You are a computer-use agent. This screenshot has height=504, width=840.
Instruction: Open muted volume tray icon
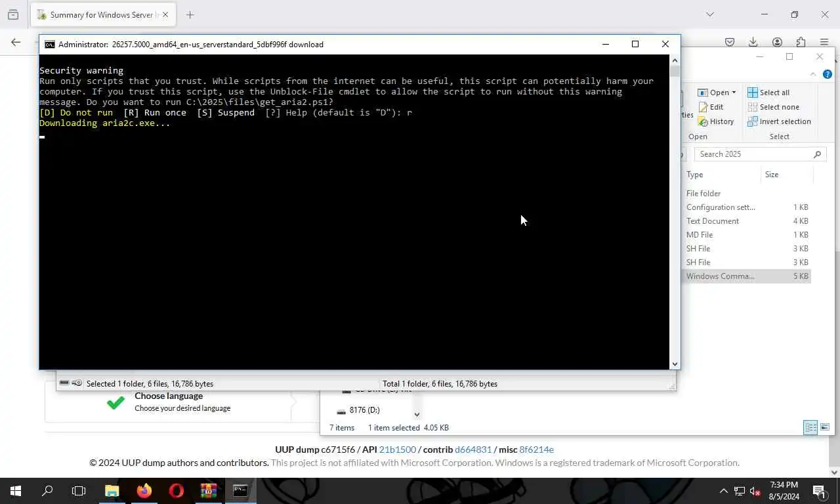pyautogui.click(x=755, y=491)
